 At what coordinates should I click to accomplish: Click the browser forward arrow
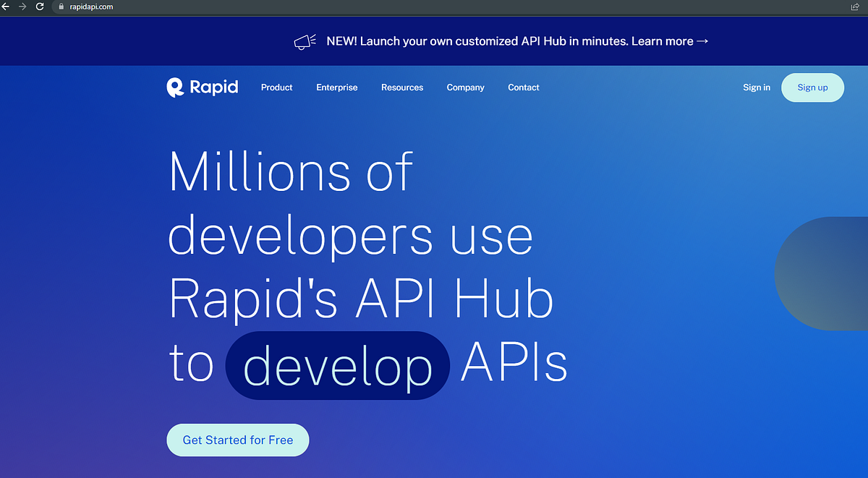point(22,7)
